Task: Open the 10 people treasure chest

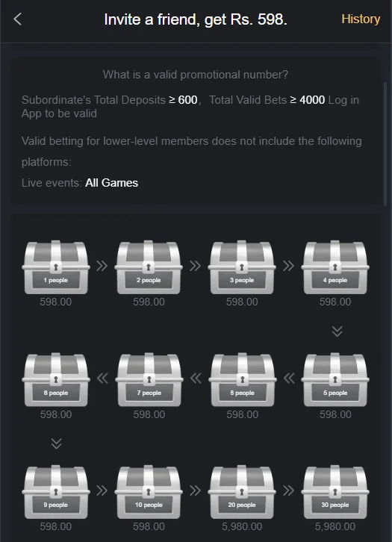Action: point(149,492)
